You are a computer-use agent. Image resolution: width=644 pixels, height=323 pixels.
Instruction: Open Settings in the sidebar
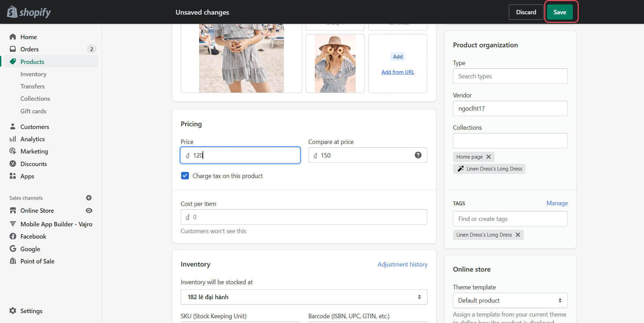coord(31,311)
